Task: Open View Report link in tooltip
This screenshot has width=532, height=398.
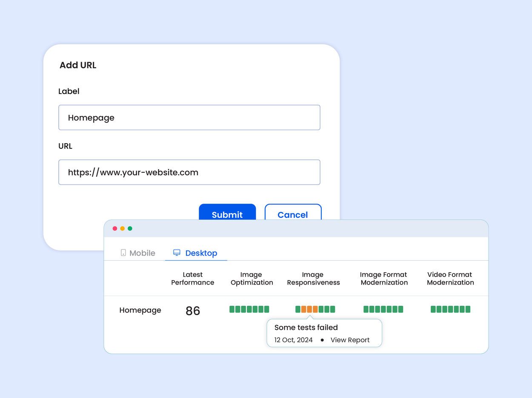Action: (x=350, y=340)
